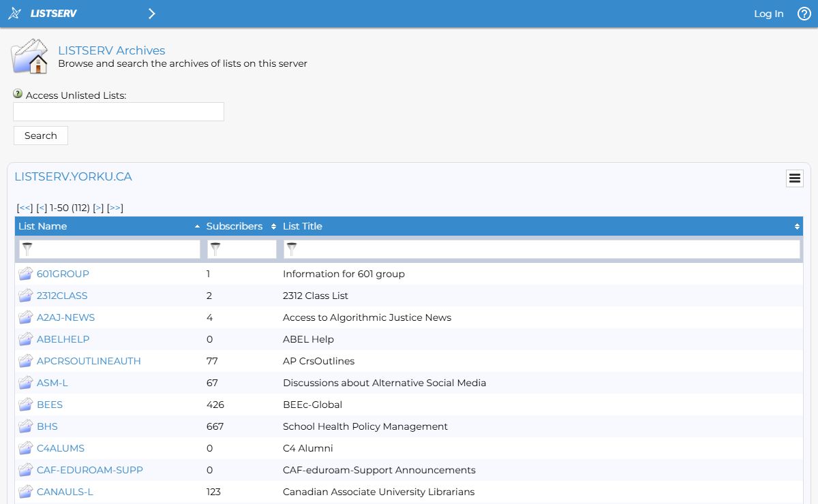Click the List Name filter input
The height and width of the screenshot is (504, 818).
pyautogui.click(x=109, y=249)
